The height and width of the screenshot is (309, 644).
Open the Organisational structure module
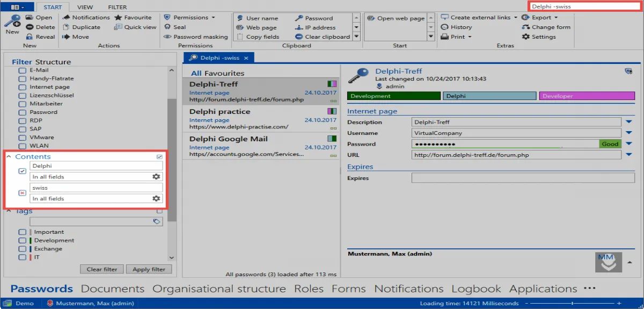coord(219,289)
